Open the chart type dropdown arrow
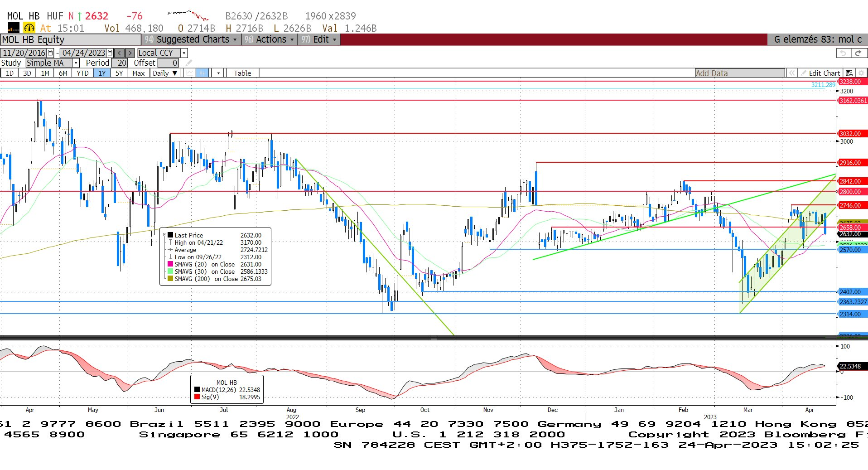The width and height of the screenshot is (868, 470). (x=218, y=73)
